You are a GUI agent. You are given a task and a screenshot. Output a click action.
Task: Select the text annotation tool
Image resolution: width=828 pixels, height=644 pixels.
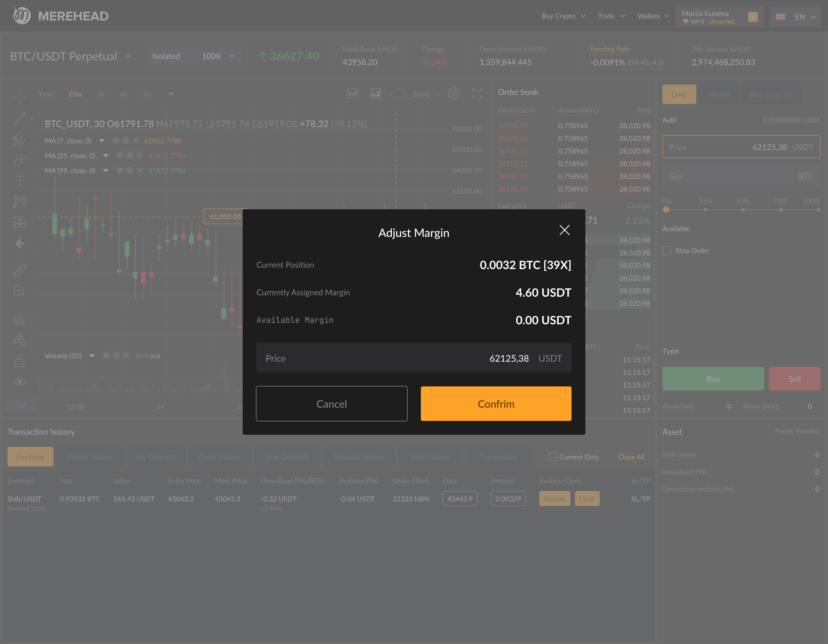click(20, 181)
